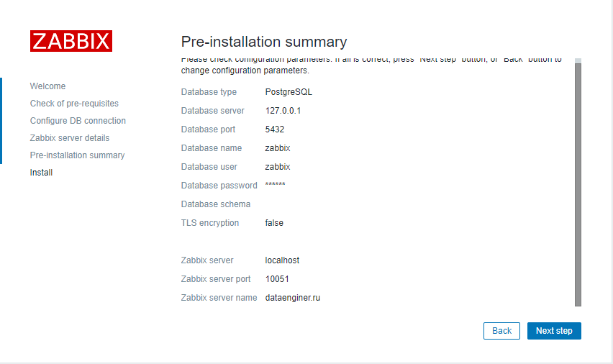Click the Database schema label
The image size is (613, 364).
point(216,204)
